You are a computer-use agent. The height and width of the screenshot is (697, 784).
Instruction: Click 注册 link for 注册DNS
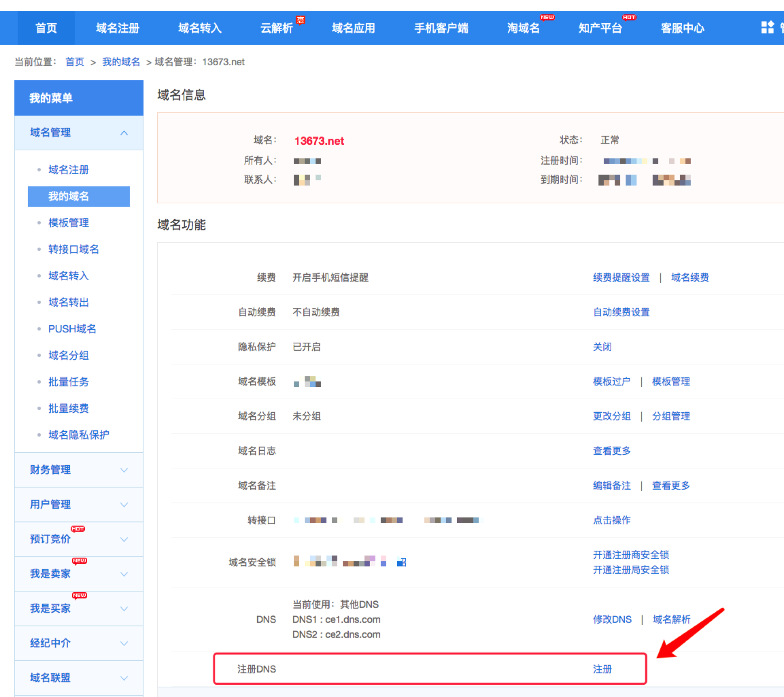pyautogui.click(x=602, y=669)
